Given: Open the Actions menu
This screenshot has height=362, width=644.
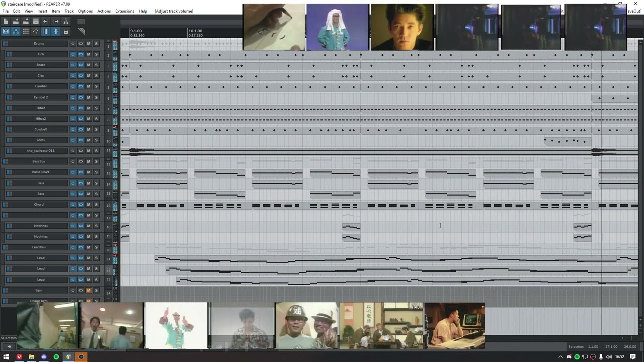Looking at the screenshot, I should pos(104,11).
